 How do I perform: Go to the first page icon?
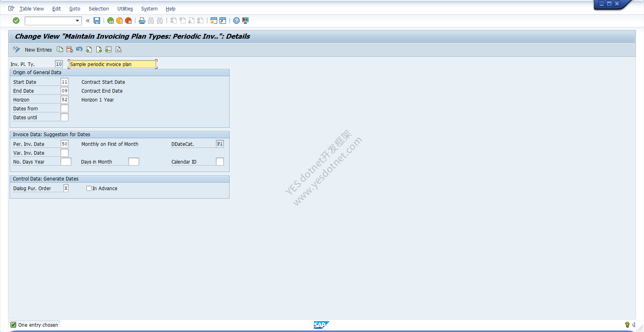[x=174, y=21]
